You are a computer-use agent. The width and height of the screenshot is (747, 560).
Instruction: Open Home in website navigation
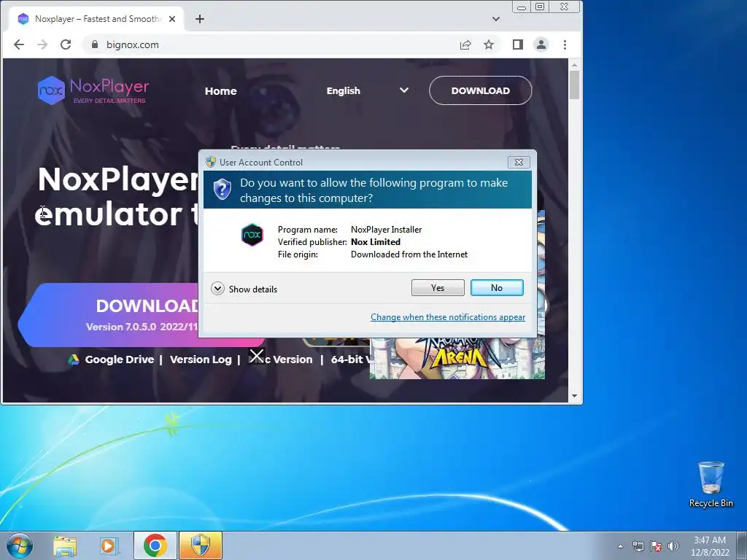click(220, 91)
